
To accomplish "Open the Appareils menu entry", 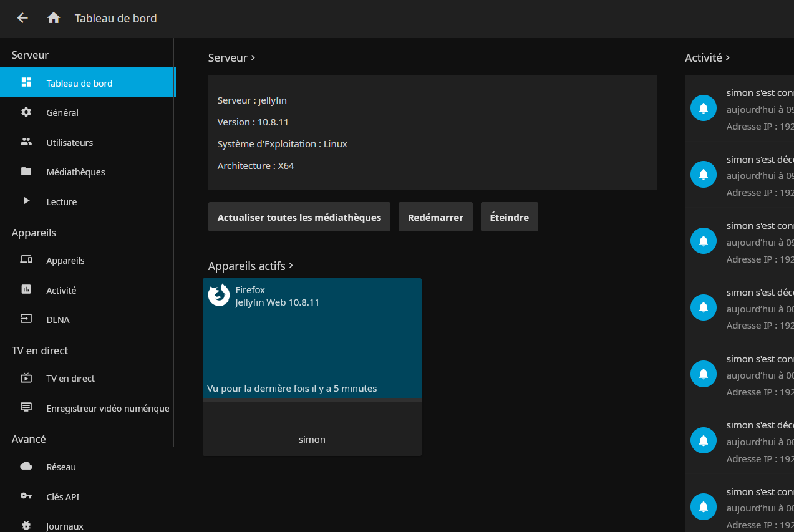I will (x=65, y=261).
